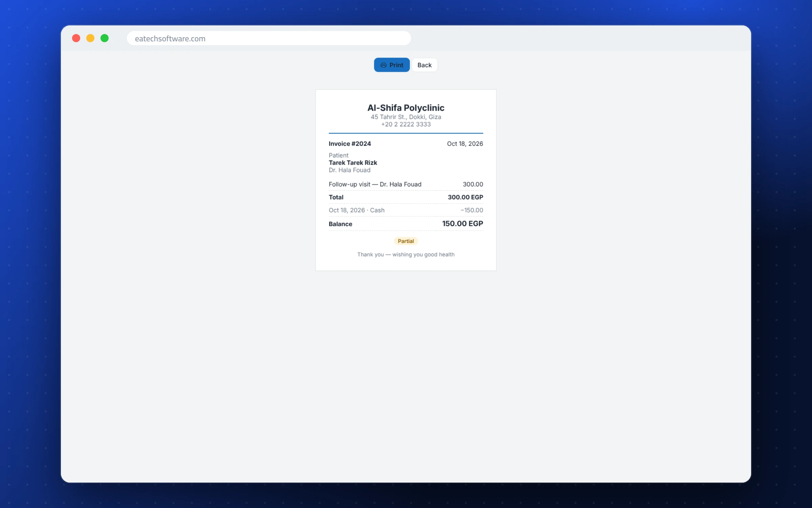Select the Patient label
The height and width of the screenshot is (508, 812).
[339, 155]
